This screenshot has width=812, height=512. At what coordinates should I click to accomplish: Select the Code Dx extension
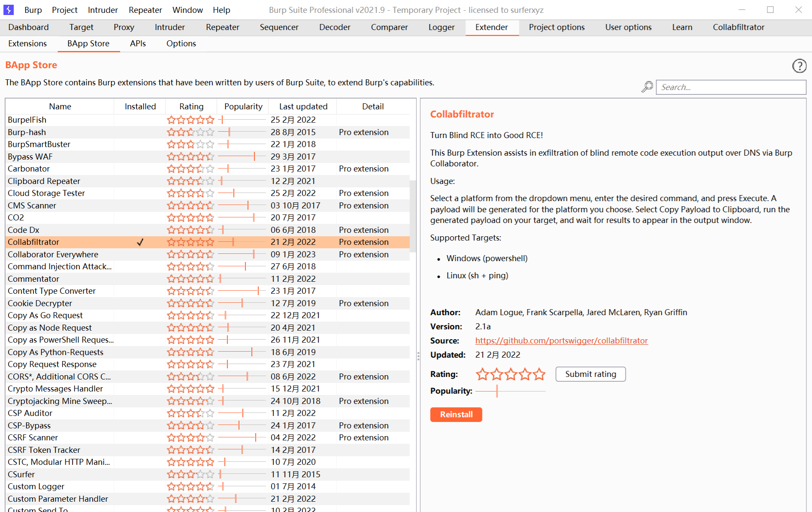point(208,230)
